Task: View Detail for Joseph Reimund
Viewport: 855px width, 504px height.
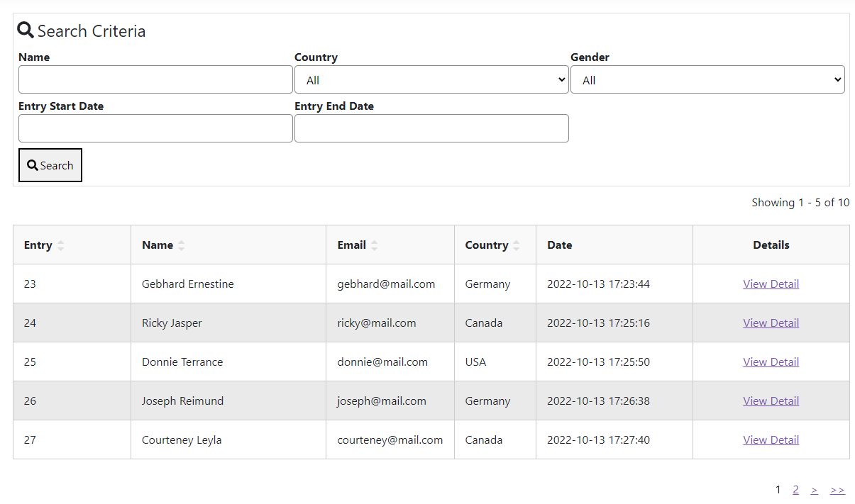Action: (771, 401)
